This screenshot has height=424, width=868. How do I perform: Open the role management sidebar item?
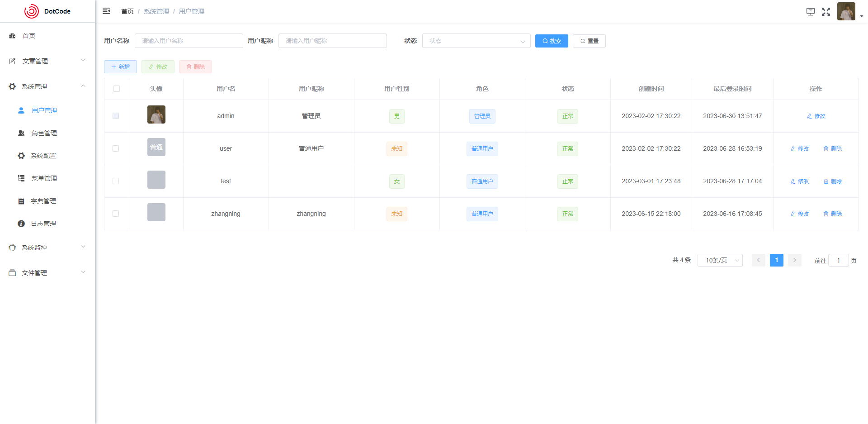pyautogui.click(x=44, y=133)
